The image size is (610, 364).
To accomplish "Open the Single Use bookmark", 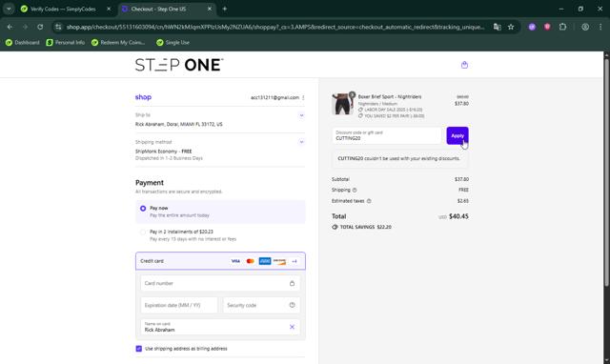I will click(x=173, y=42).
